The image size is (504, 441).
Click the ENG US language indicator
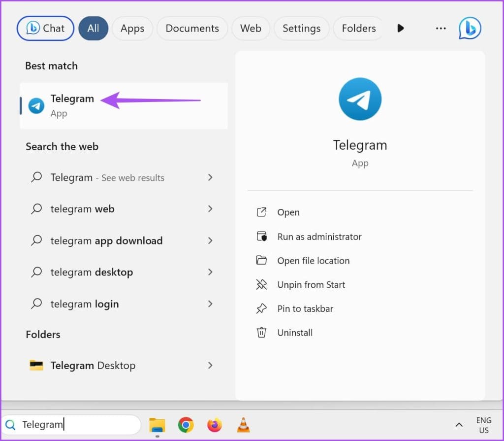pos(484,425)
